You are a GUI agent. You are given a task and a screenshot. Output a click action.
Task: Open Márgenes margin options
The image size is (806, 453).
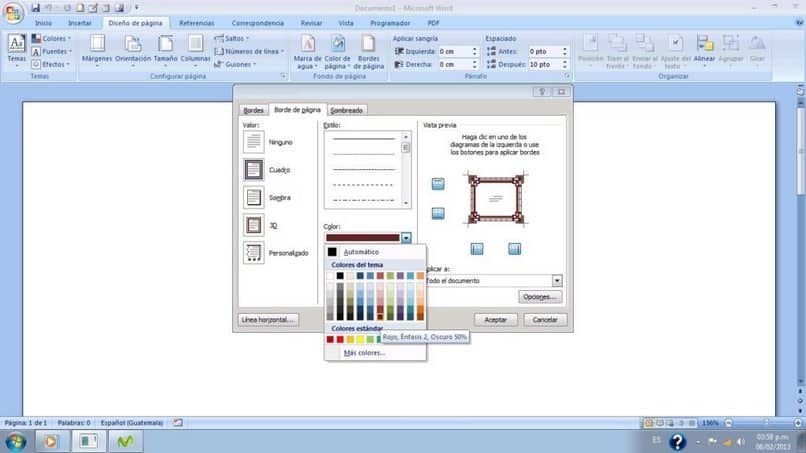pos(97,49)
